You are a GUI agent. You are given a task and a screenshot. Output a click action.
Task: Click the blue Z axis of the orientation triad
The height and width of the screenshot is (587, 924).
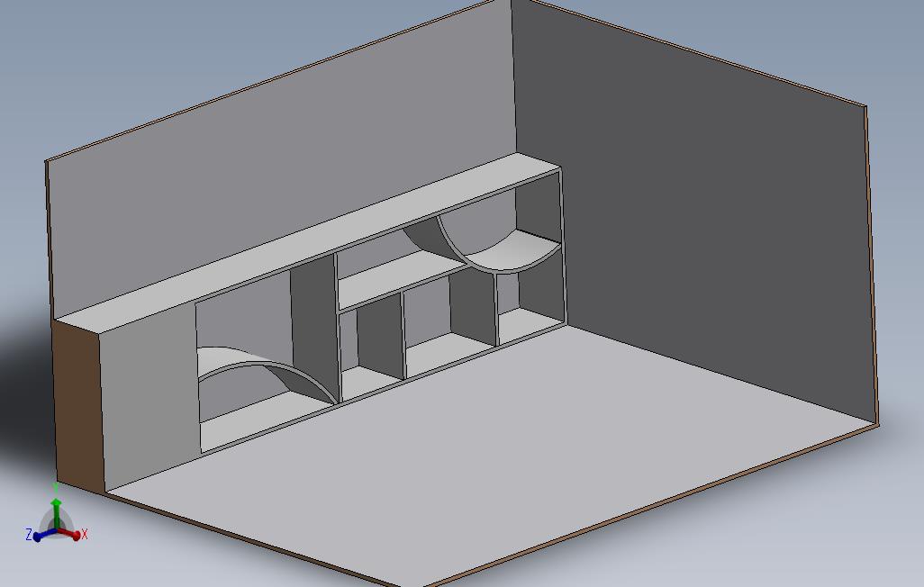[42, 536]
